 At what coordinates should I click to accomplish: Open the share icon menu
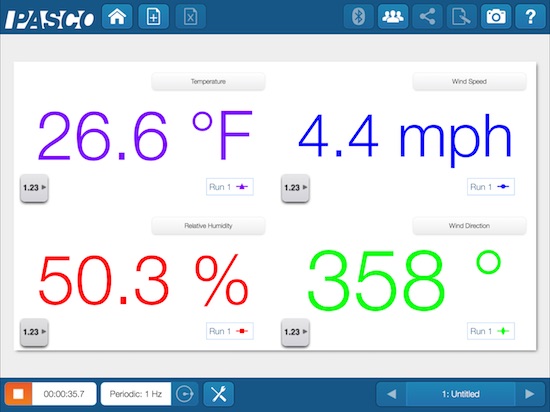click(x=427, y=16)
